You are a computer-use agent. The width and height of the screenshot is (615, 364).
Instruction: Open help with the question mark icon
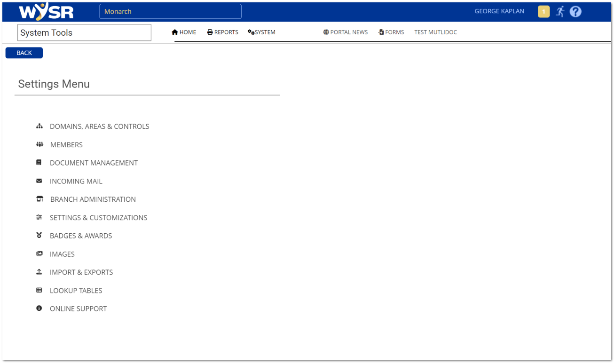(x=576, y=11)
